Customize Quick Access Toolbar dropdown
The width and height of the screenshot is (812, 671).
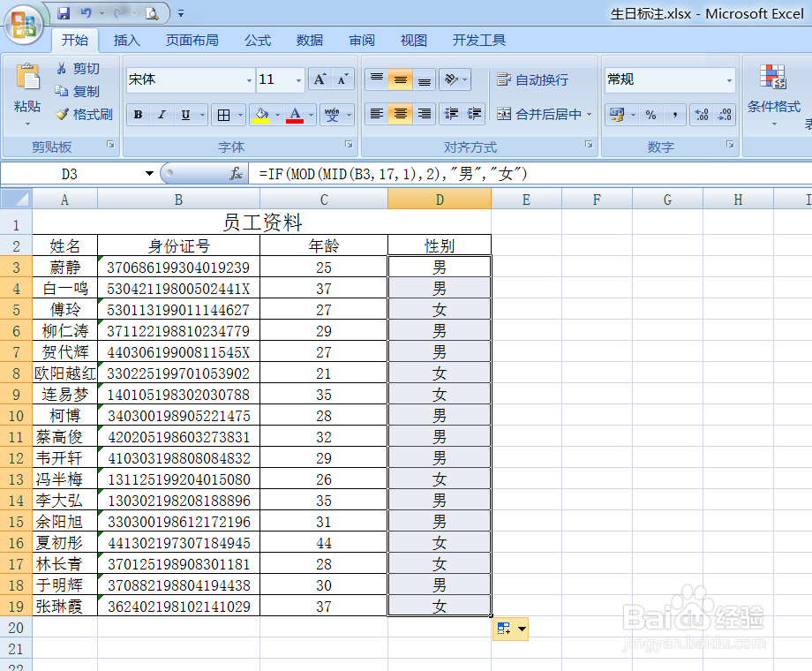coord(181,13)
